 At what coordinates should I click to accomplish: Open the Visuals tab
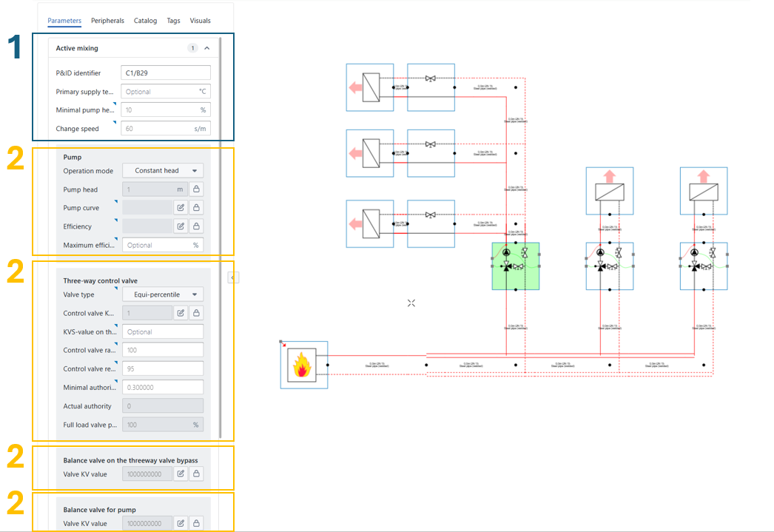click(x=200, y=21)
